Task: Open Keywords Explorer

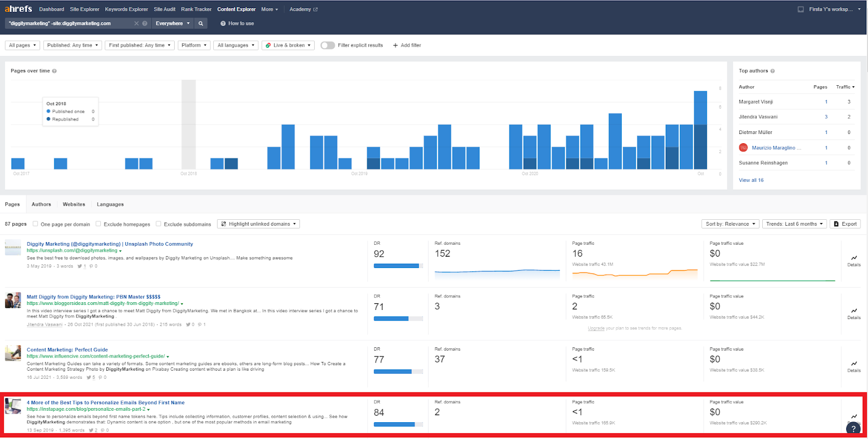Action: [x=126, y=9]
